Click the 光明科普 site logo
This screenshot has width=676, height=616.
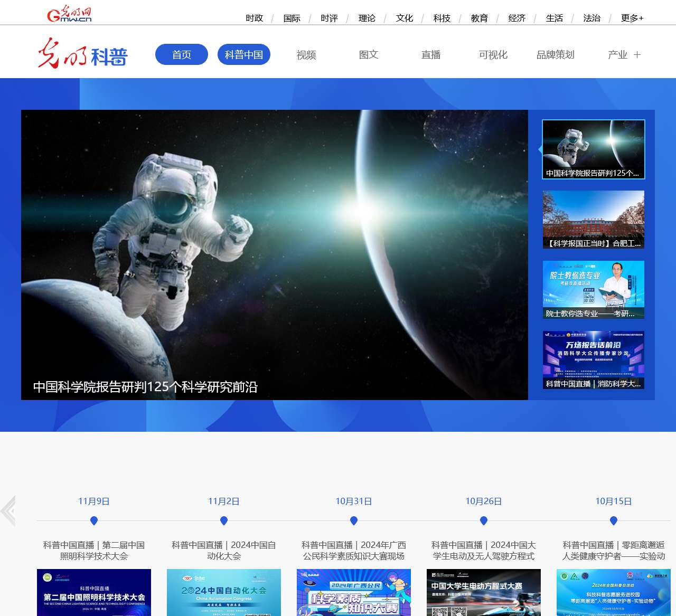[x=82, y=53]
